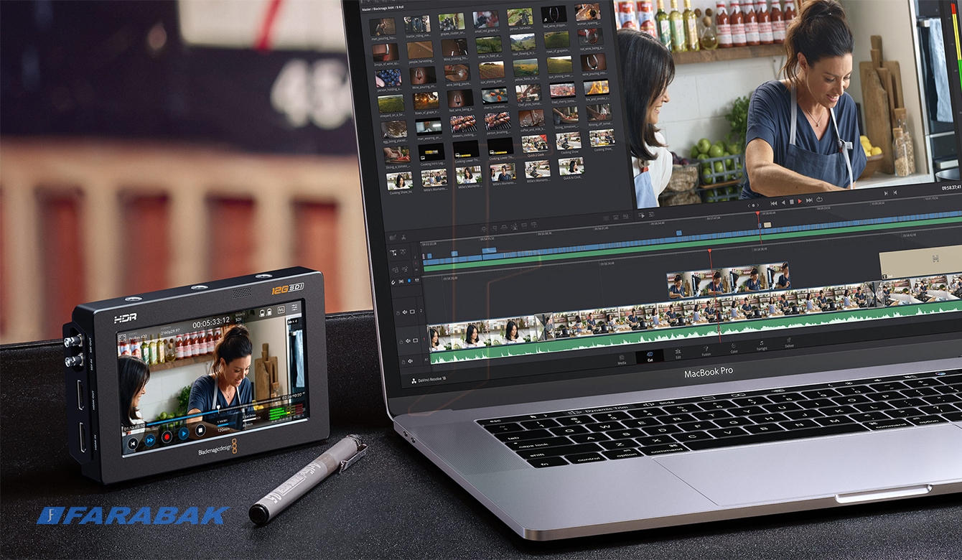Switch to the Fairlight page tab
Viewport: 962px width, 560px height.
762,345
